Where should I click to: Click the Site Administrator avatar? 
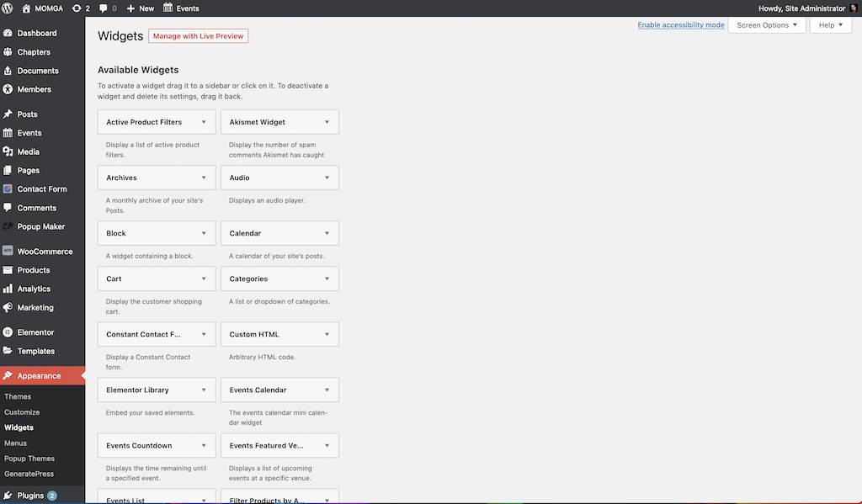coord(854,8)
